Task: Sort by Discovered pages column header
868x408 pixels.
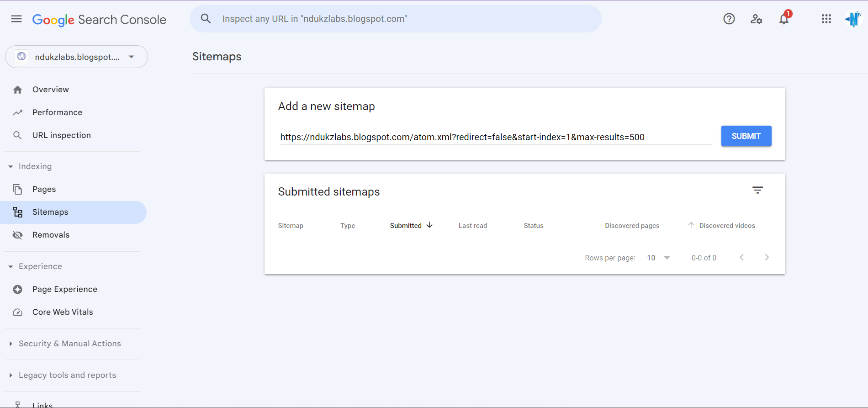Action: click(632, 226)
